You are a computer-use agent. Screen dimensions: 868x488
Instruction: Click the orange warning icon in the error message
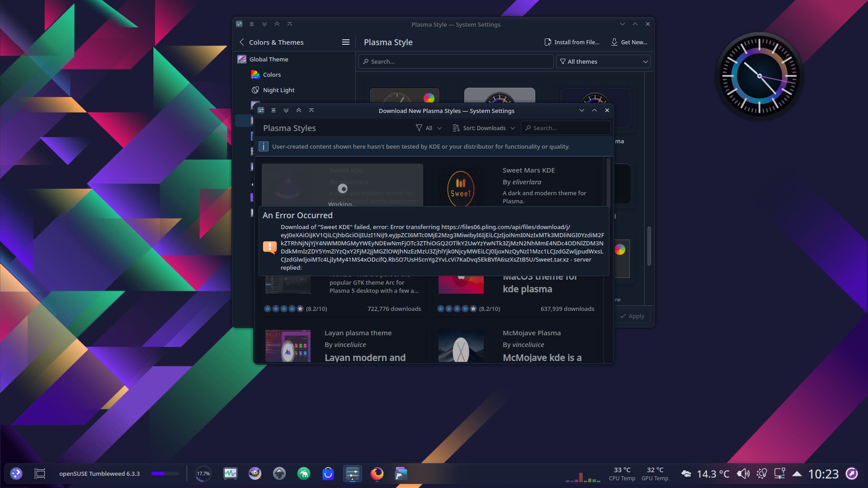point(270,247)
